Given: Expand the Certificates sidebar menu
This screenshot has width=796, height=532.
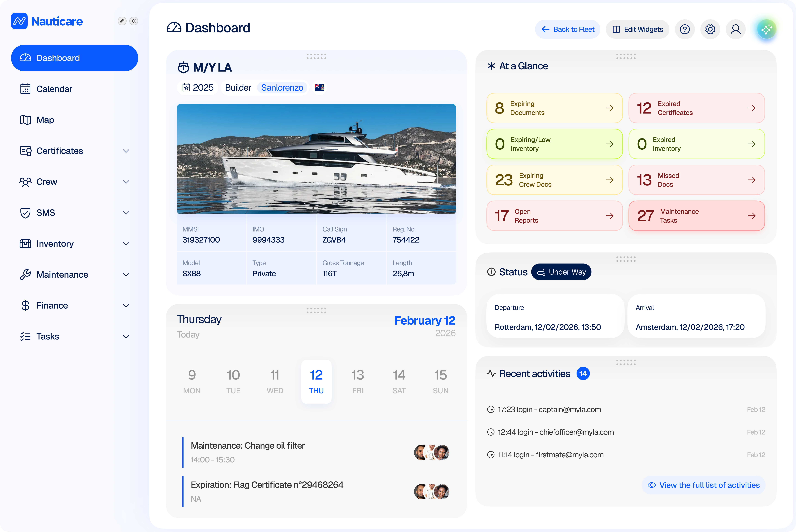Looking at the screenshot, I should tap(126, 151).
